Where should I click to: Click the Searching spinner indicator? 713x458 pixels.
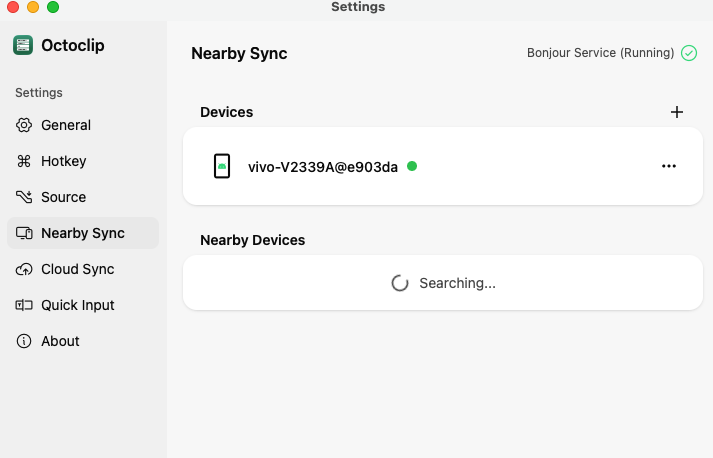(400, 283)
